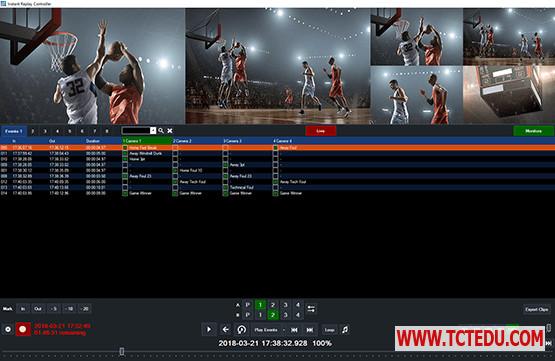Click the Home Fast Break event label

pyautogui.click(x=143, y=148)
